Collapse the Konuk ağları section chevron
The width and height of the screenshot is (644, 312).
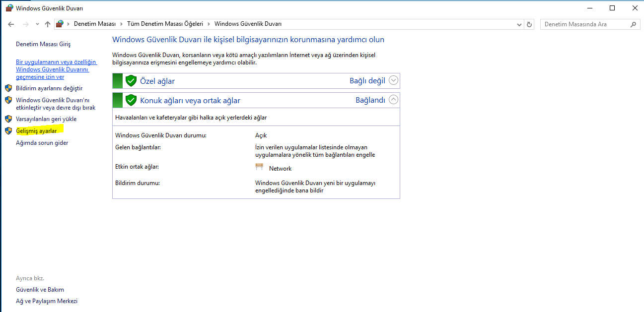tap(394, 100)
